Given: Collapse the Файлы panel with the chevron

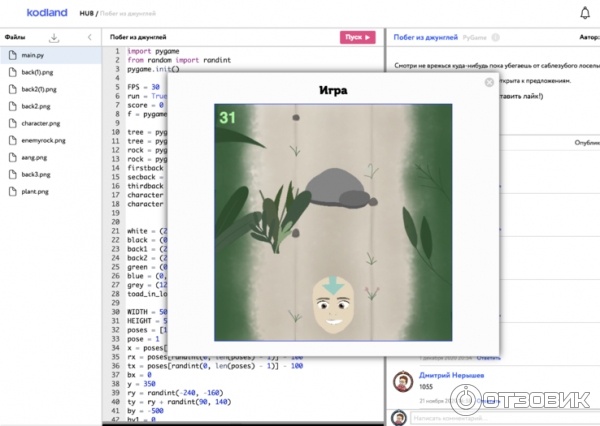Looking at the screenshot, I should click(89, 37).
